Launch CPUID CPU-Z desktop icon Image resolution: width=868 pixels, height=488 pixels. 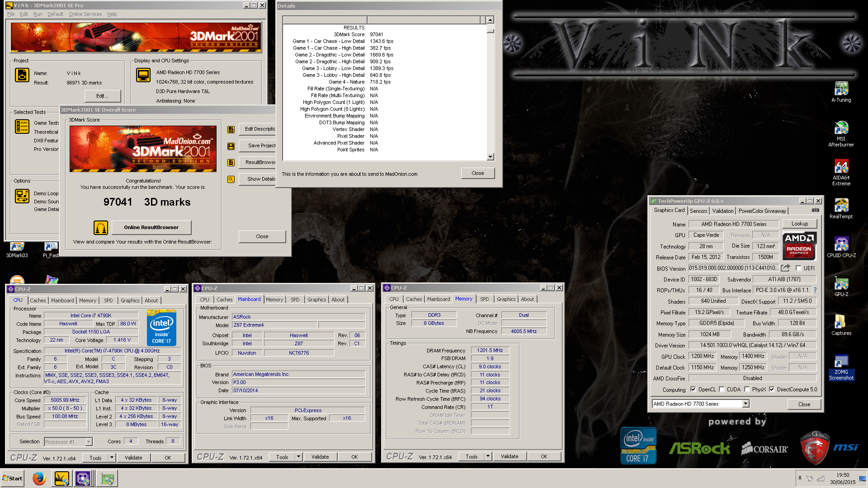[x=841, y=247]
